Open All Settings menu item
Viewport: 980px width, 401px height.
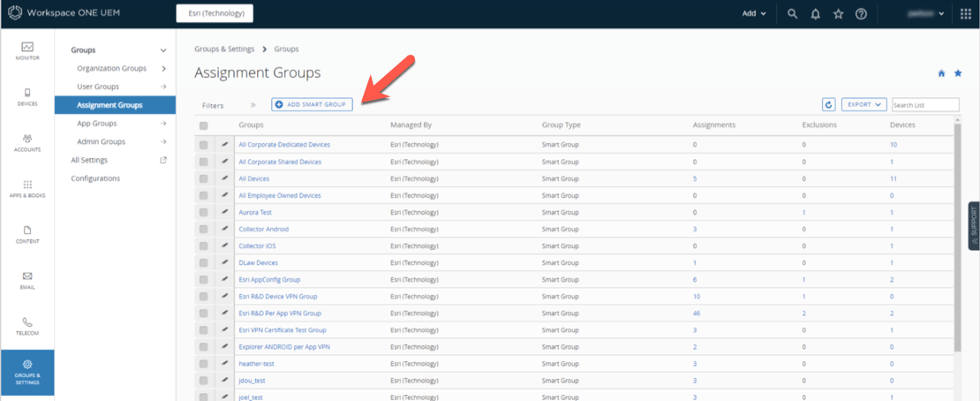click(89, 160)
